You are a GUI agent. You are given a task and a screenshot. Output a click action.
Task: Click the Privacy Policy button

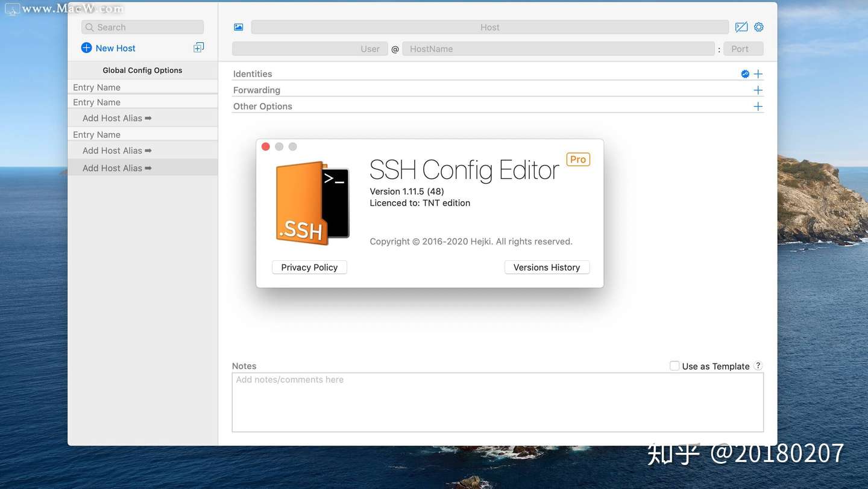309,267
